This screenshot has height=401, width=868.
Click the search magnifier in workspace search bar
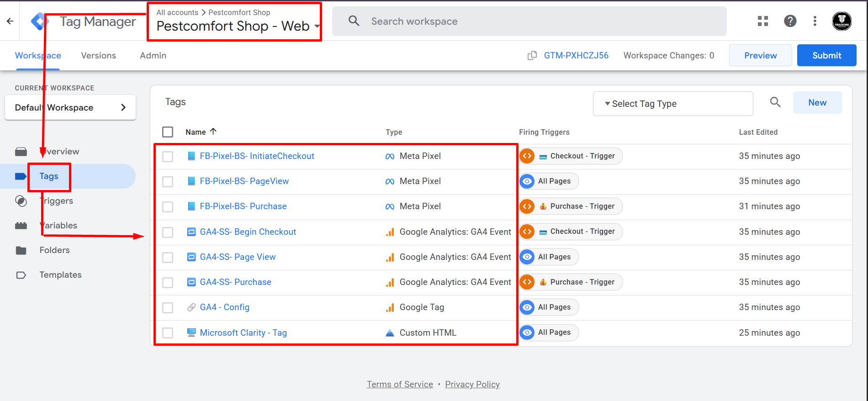[354, 21]
